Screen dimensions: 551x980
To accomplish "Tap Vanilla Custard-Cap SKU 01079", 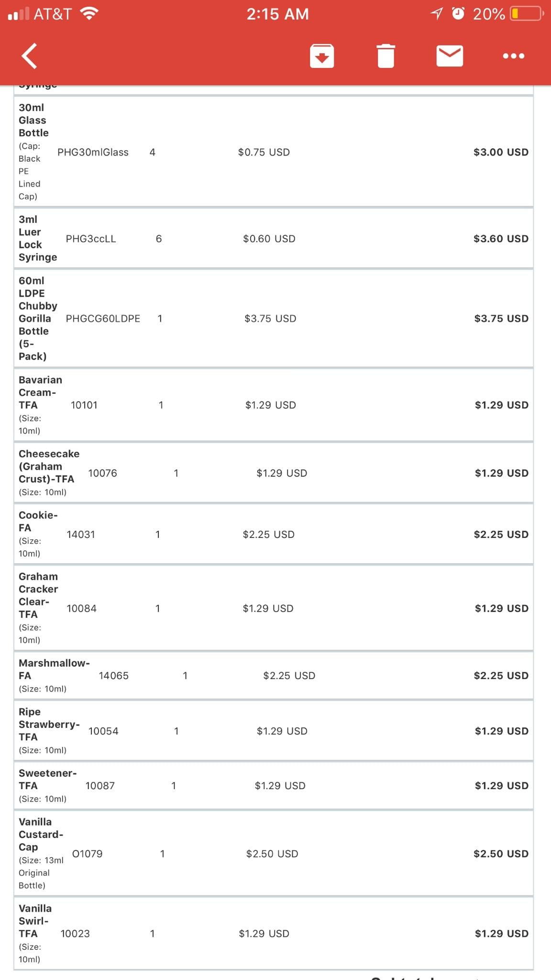I will click(87, 854).
